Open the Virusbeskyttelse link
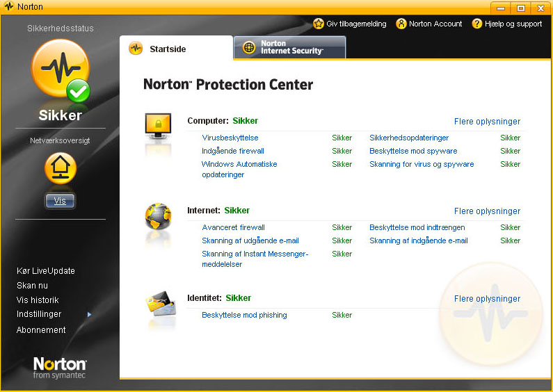 230,138
